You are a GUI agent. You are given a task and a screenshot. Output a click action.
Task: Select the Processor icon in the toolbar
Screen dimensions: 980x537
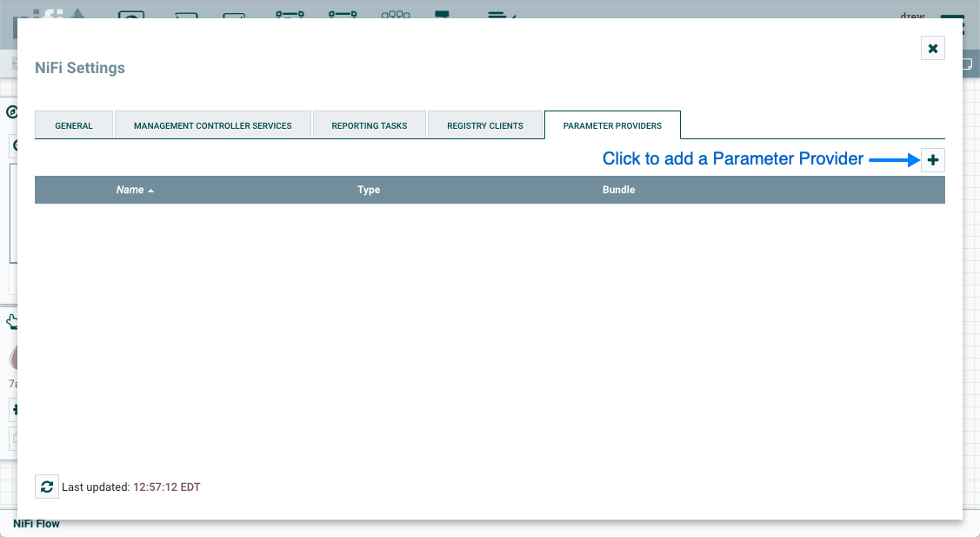131,13
